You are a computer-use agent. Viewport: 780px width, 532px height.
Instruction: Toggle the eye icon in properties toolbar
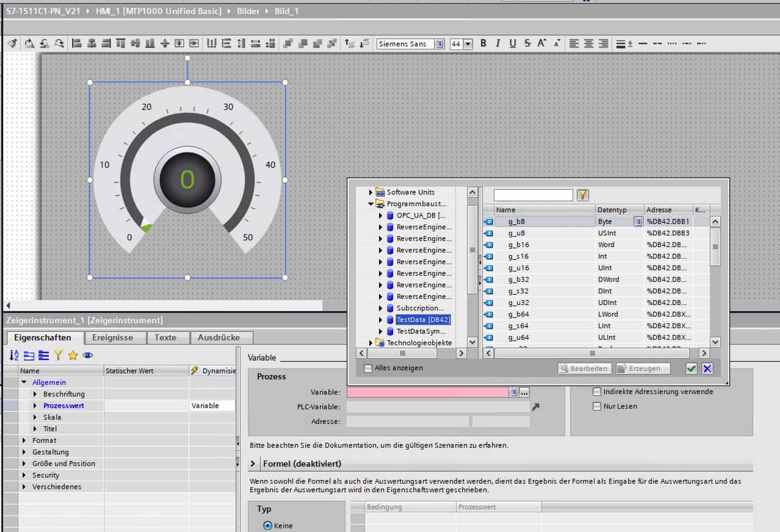coord(87,355)
